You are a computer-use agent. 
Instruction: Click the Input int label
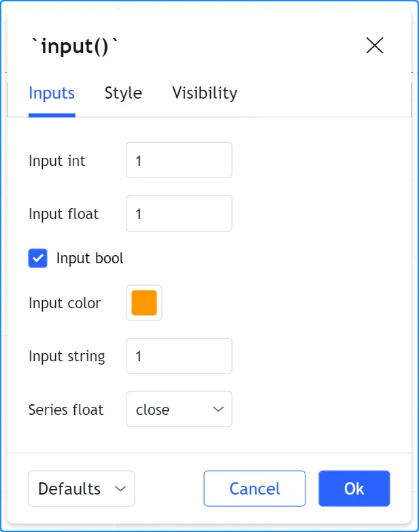tap(57, 161)
